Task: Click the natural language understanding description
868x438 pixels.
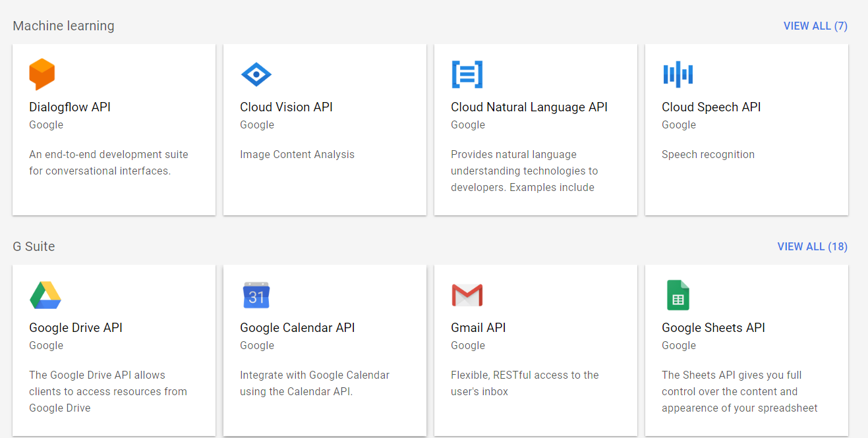Action: tap(525, 171)
